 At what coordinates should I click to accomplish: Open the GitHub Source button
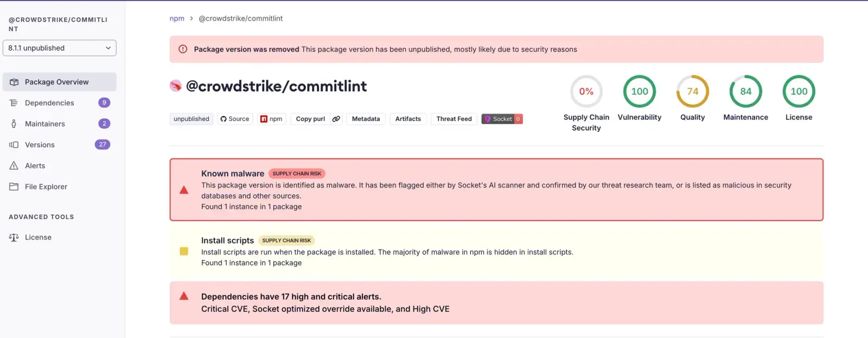click(235, 119)
